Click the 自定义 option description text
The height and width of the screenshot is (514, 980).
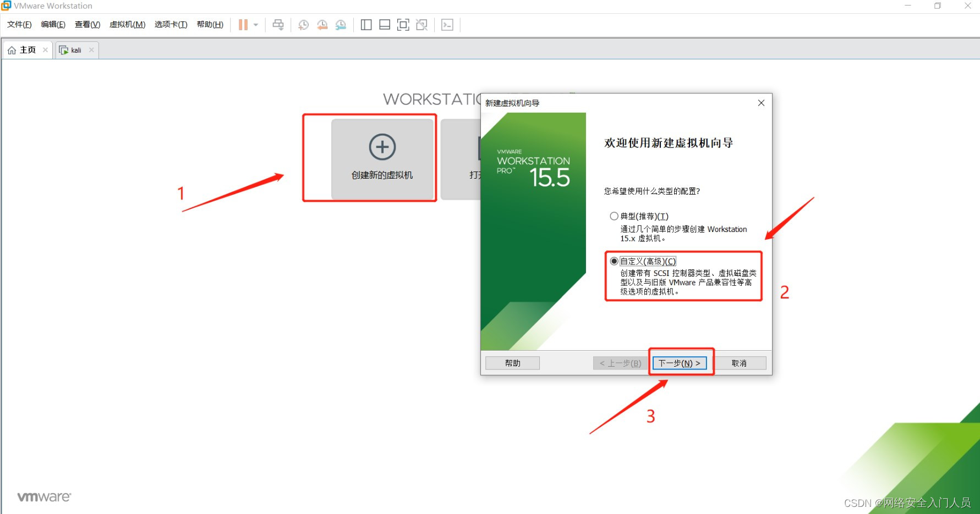click(x=688, y=282)
